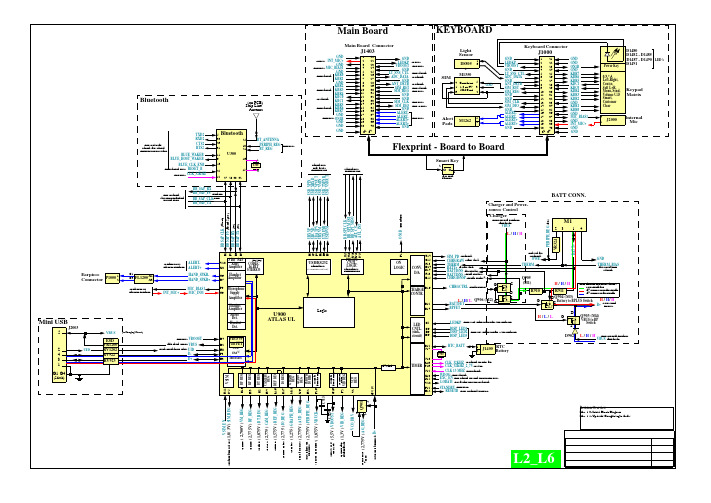Image resolution: width=711 pixels, height=503 pixels.
Task: Click the "KEYBOARD" section title
Action: 464,30
